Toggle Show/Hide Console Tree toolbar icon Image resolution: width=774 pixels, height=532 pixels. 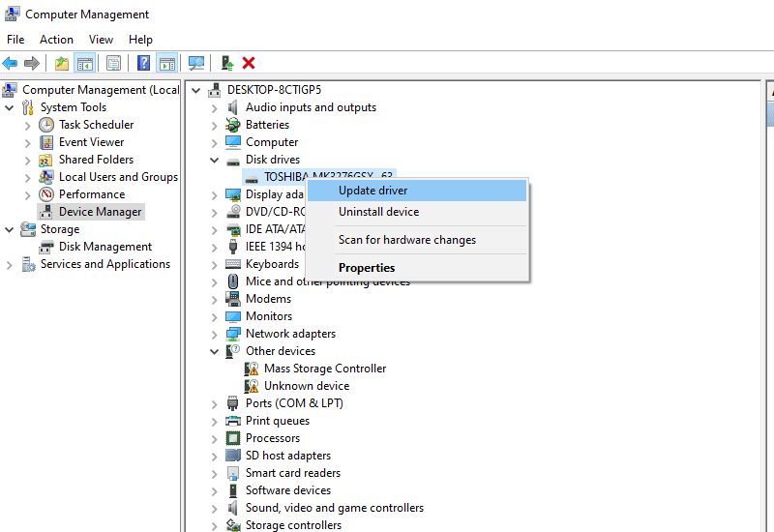[84, 63]
